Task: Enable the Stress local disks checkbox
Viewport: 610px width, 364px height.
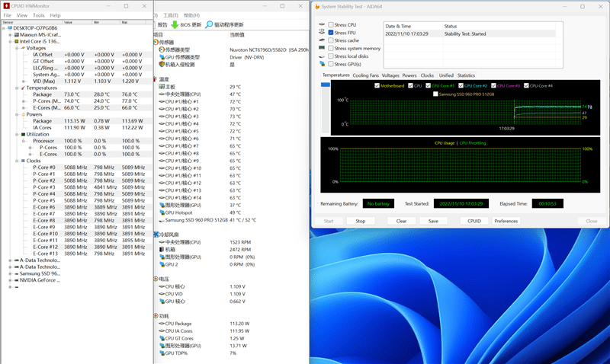Action: click(x=331, y=56)
